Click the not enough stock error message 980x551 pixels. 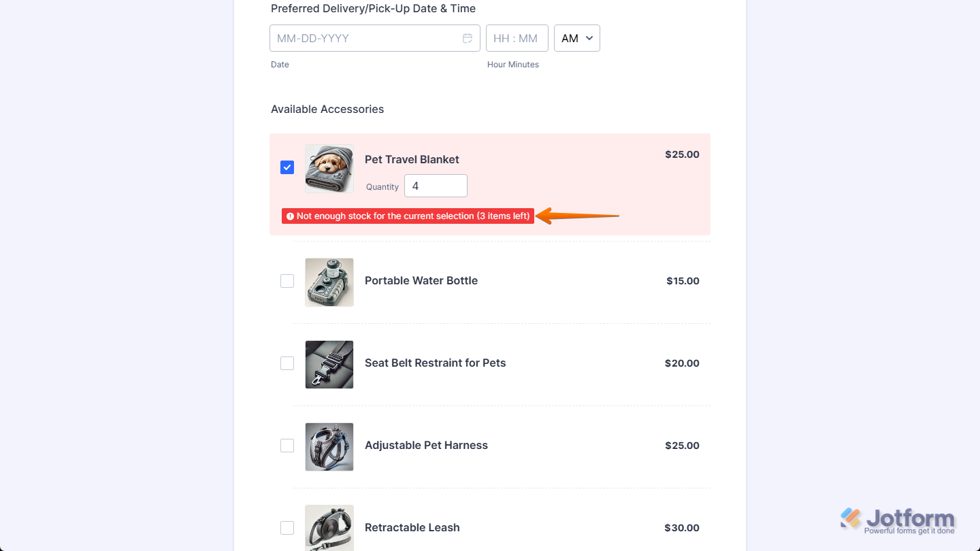click(412, 216)
